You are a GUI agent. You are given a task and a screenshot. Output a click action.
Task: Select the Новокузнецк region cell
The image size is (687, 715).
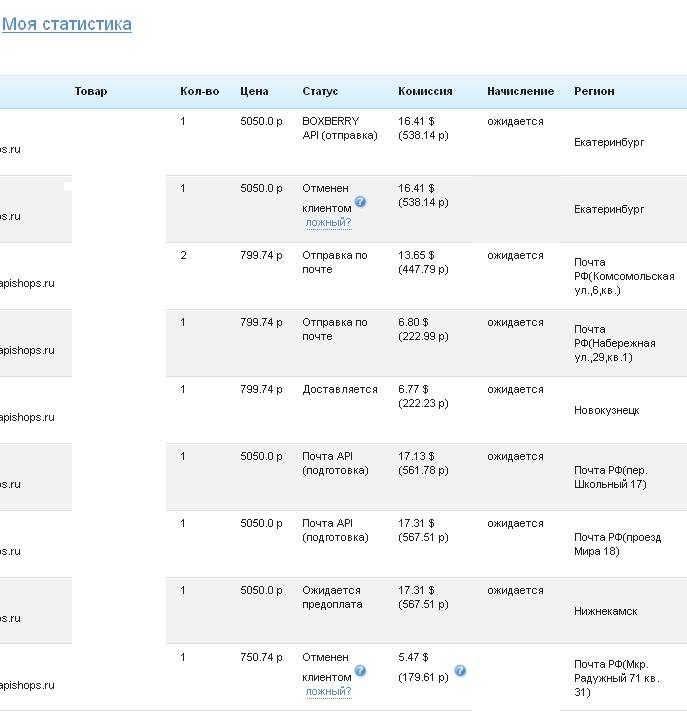click(607, 410)
